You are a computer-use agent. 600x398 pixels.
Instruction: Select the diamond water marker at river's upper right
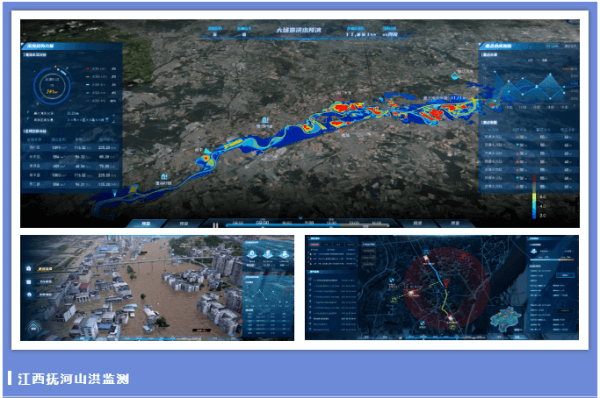pyautogui.click(x=455, y=75)
